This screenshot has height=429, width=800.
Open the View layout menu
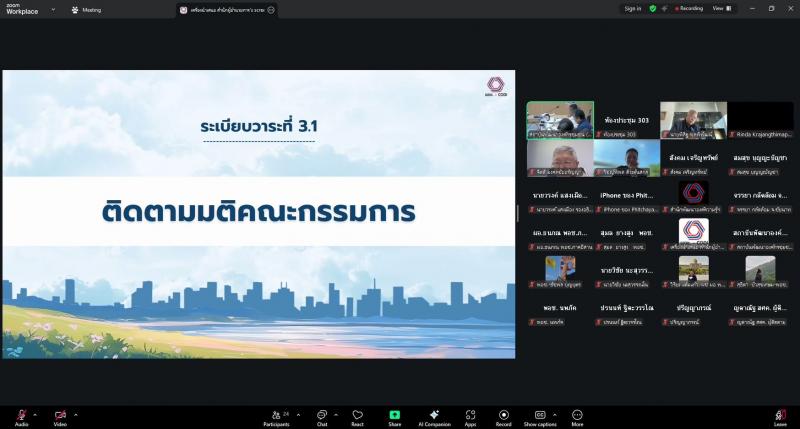click(x=722, y=9)
